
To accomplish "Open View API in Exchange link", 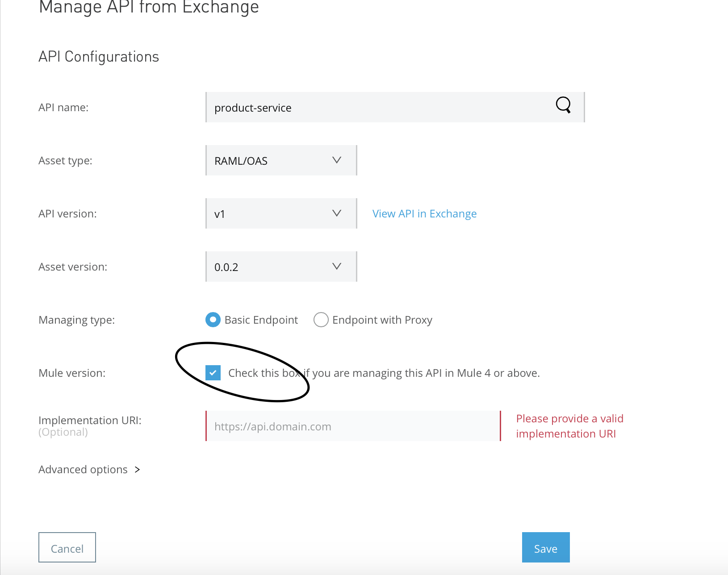I will (424, 214).
